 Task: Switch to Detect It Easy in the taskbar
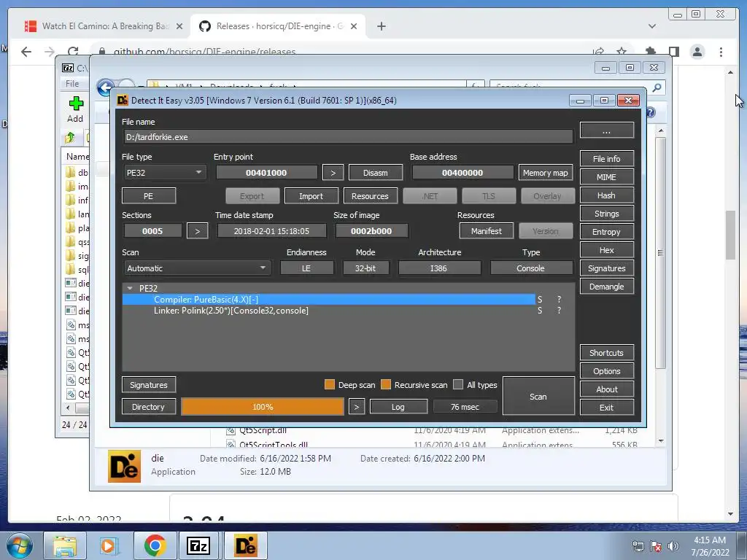click(x=245, y=546)
